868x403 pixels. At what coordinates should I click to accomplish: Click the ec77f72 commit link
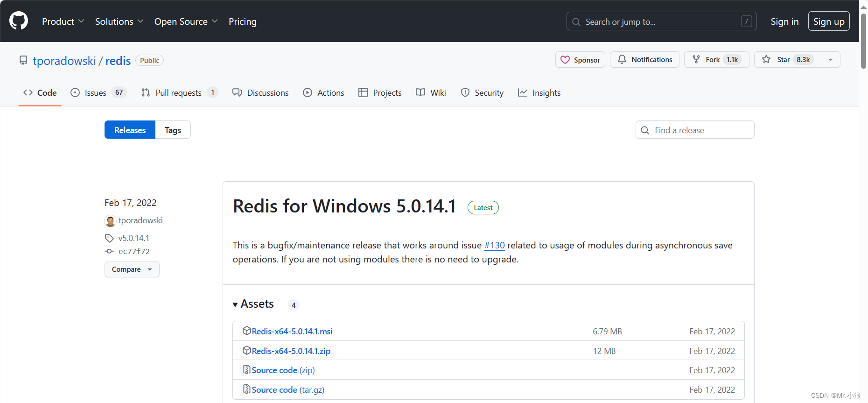tap(134, 251)
